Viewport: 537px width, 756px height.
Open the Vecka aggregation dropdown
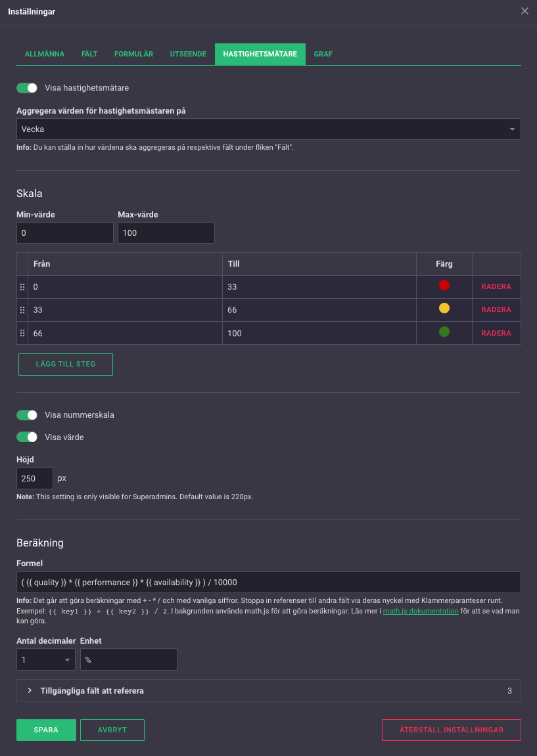click(268, 129)
